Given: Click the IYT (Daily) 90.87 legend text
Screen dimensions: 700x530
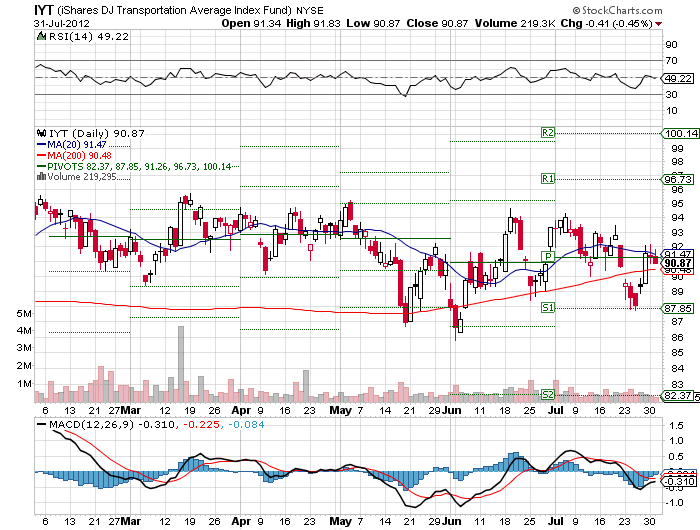Looking at the screenshot, I should [x=96, y=133].
